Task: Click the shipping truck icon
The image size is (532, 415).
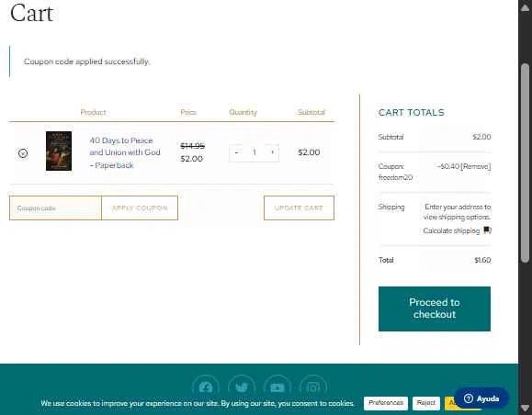Action: tap(487, 230)
